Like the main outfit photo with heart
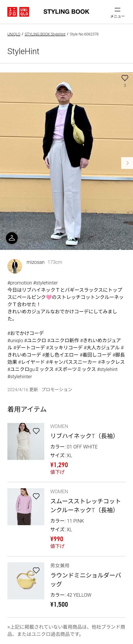133x644 pixels. pyautogui.click(x=125, y=78)
